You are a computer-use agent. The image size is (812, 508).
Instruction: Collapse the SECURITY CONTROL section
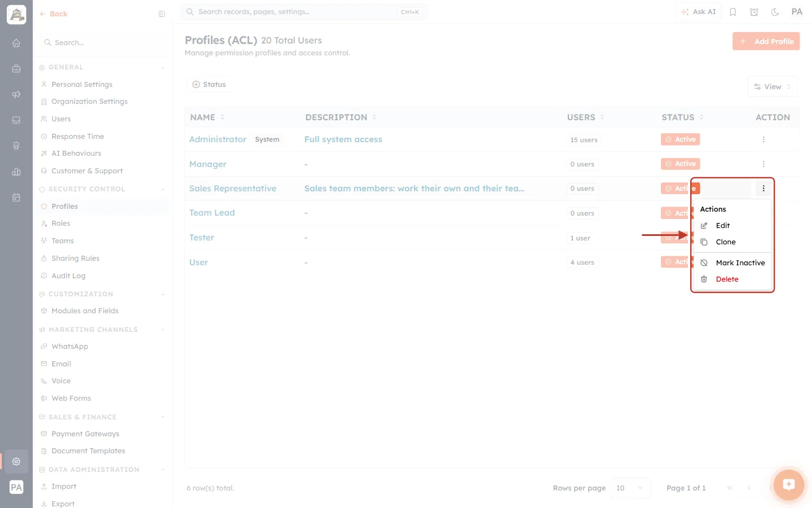162,190
